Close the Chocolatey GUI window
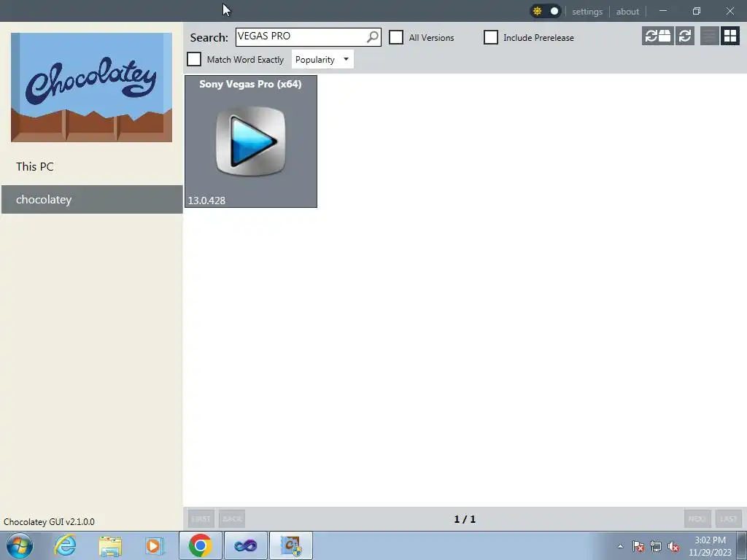This screenshot has height=560, width=747. coord(729,11)
